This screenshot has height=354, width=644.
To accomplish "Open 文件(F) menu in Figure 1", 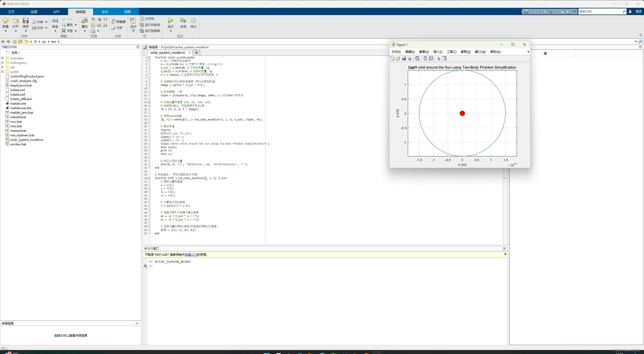I will tap(396, 52).
